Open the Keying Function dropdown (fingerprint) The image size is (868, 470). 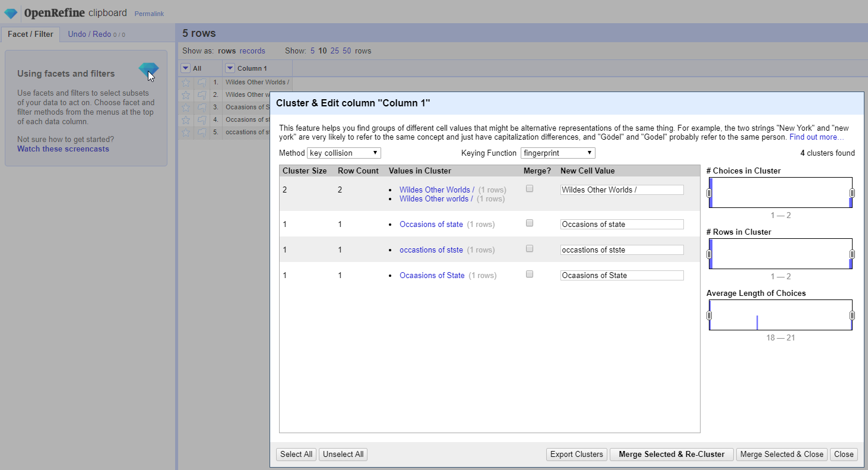(557, 153)
